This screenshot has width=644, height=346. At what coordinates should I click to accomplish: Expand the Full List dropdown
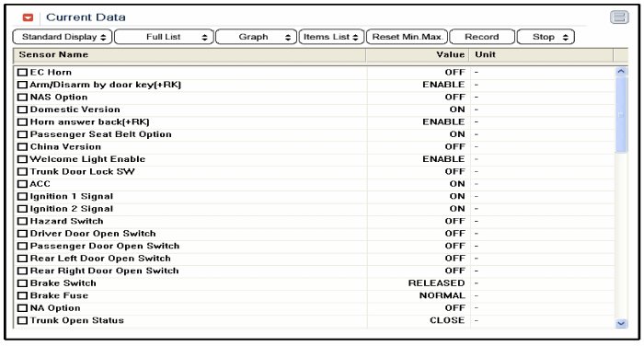tap(164, 37)
